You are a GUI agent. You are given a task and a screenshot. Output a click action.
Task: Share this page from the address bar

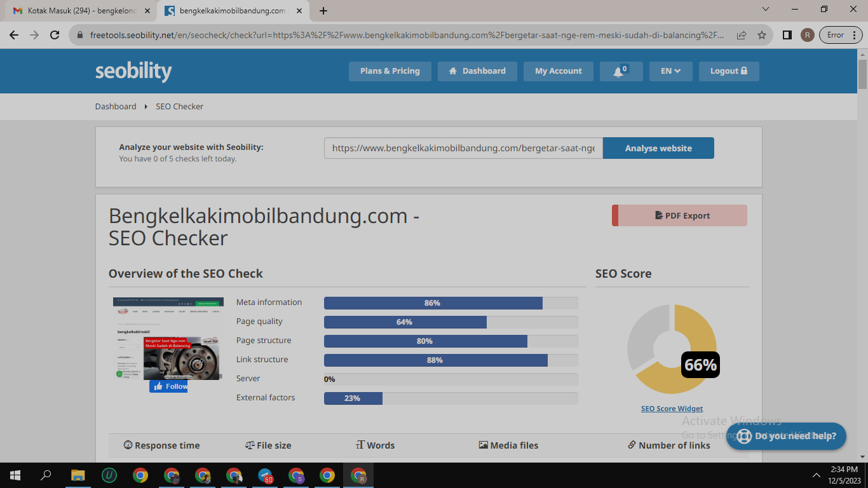(742, 35)
